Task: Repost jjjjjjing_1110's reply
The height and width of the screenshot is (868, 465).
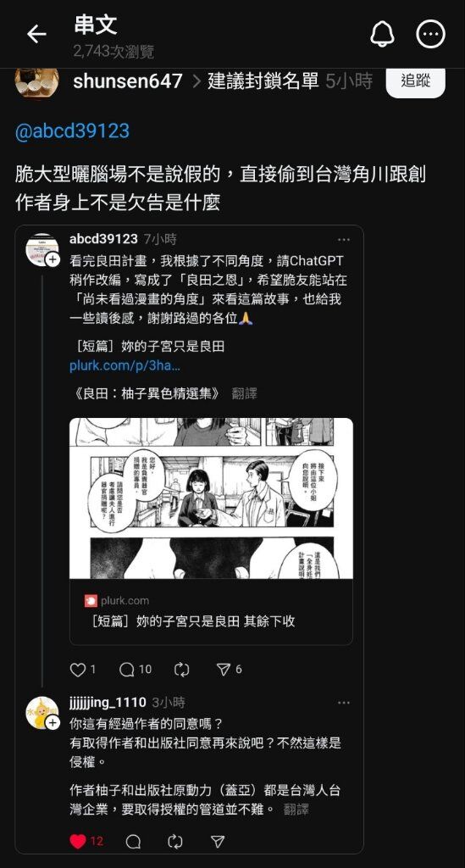Action: (x=174, y=842)
